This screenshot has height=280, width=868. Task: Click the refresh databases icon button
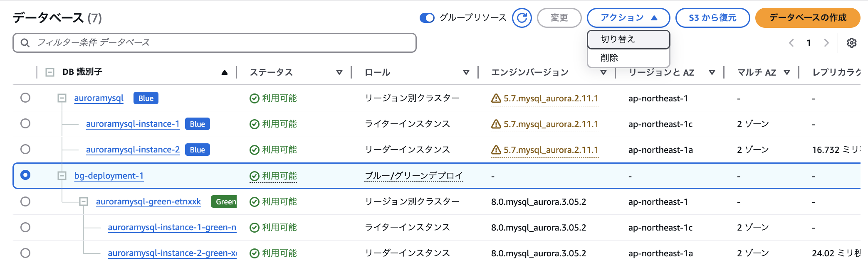click(522, 18)
